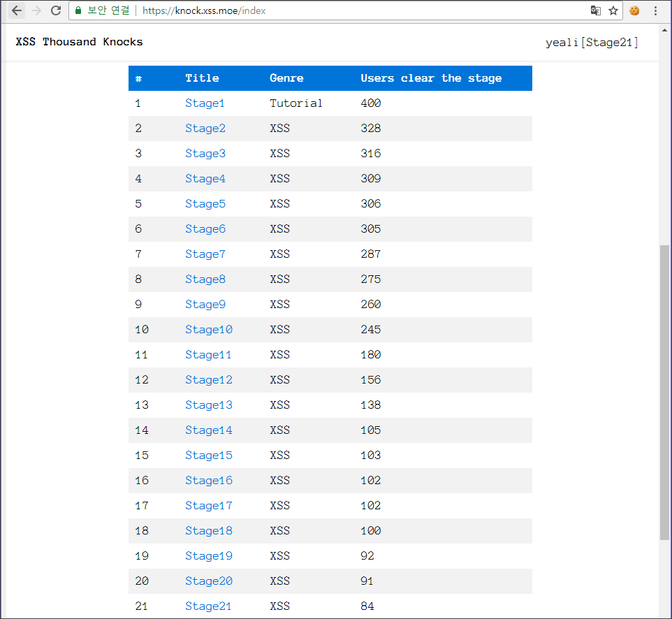Screen dimensions: 672x619
Task: Reload the page with refresh icon
Action: coord(56,10)
